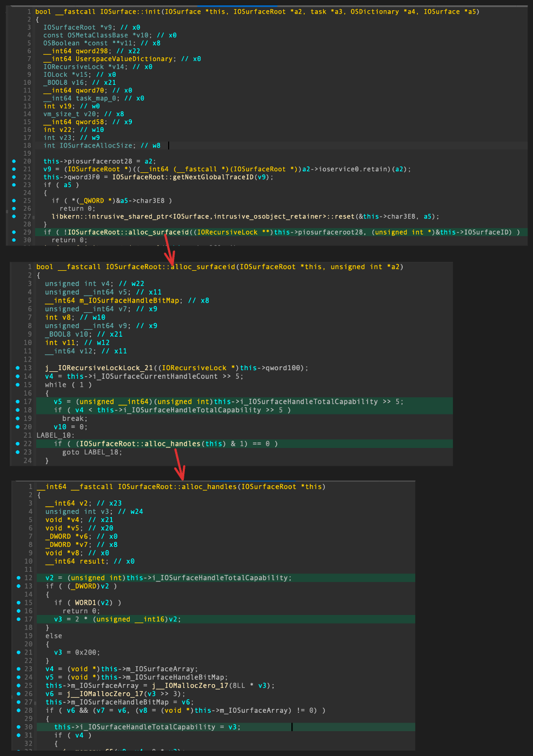The image size is (533, 756).
Task: Select i_IOSurfaceHandleTotalCapability = v3 on line 30
Action: tap(159, 727)
